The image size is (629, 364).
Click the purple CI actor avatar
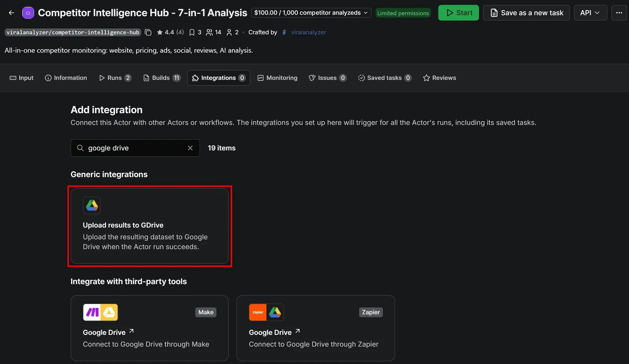click(28, 13)
